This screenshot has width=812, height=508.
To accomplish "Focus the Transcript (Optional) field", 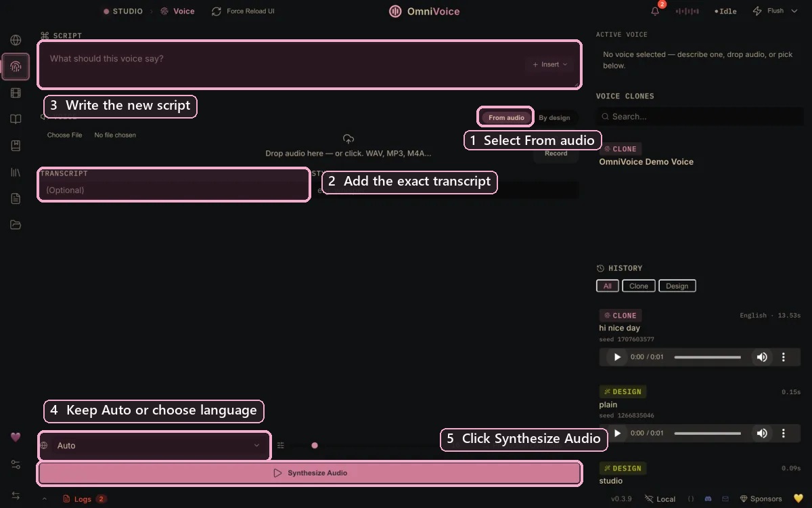I will point(174,190).
